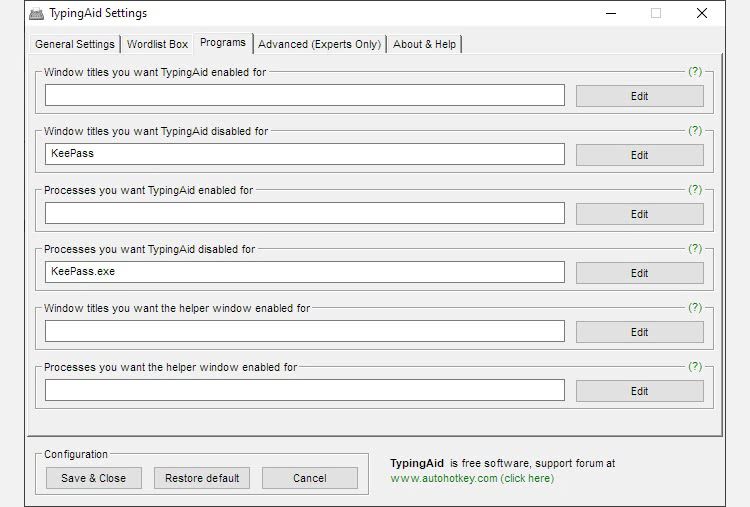Edit the KeePass.exe disabled processes list
Screen dimensions: 750x507
click(x=639, y=273)
